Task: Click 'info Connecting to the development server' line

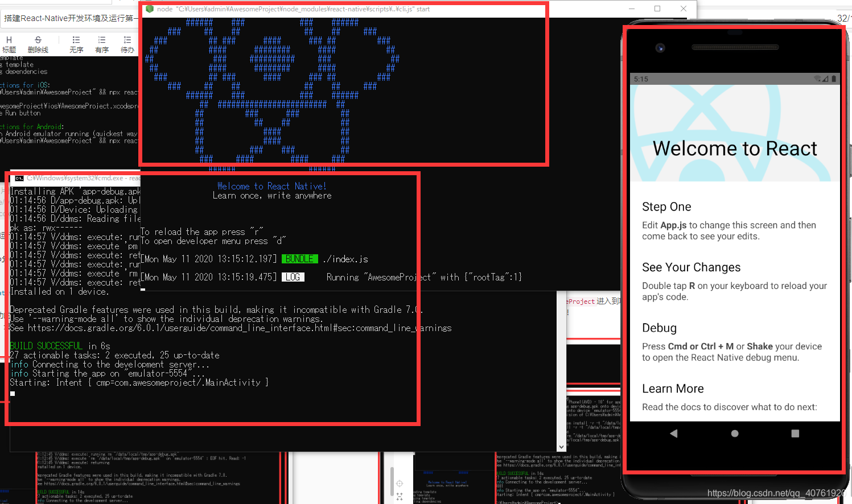Action: (x=110, y=364)
